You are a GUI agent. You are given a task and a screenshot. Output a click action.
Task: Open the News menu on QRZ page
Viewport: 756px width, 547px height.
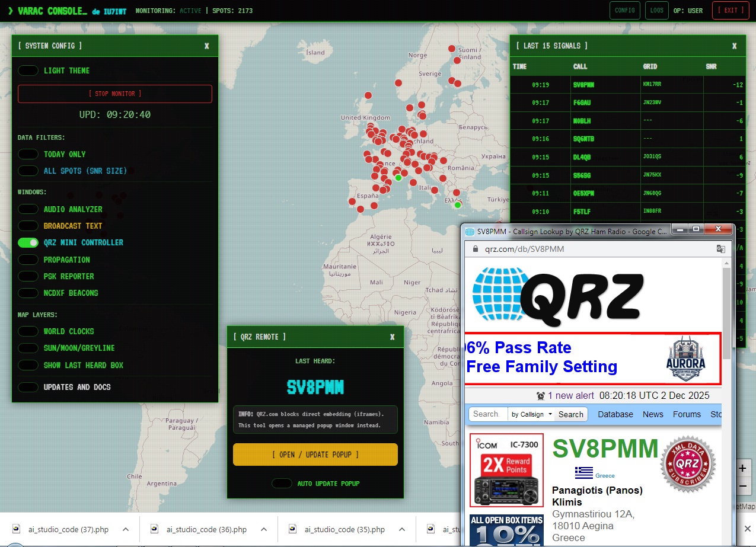(x=653, y=414)
